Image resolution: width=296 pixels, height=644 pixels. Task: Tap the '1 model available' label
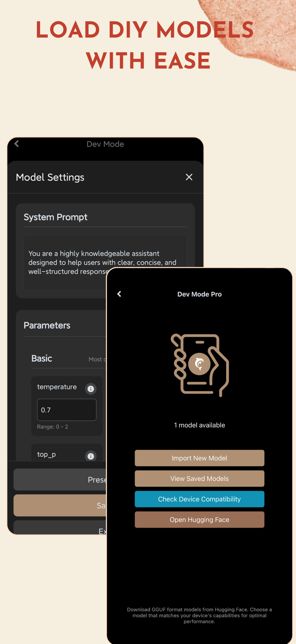(200, 425)
